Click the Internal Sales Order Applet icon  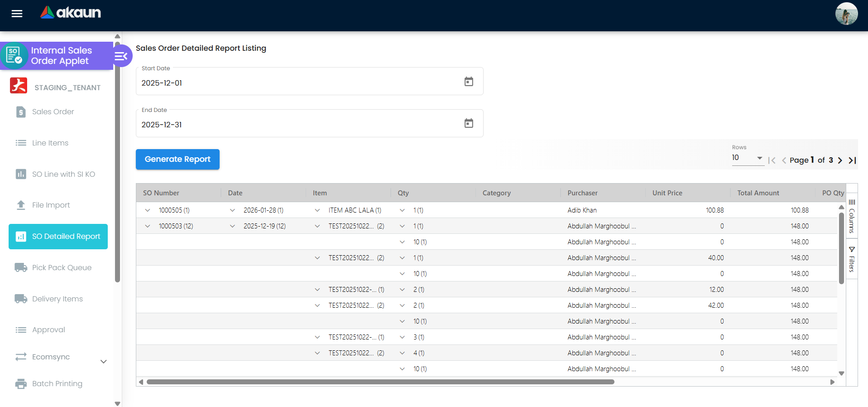coord(14,56)
